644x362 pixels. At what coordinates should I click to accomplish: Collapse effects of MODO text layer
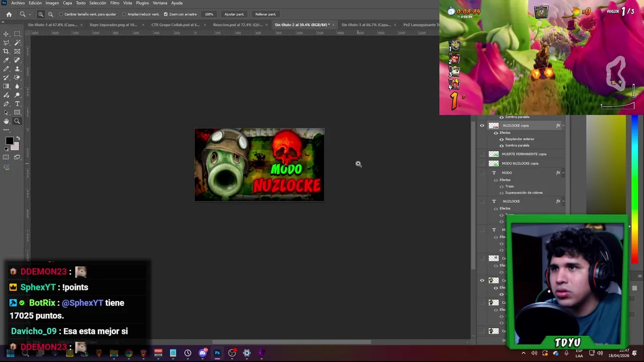563,173
